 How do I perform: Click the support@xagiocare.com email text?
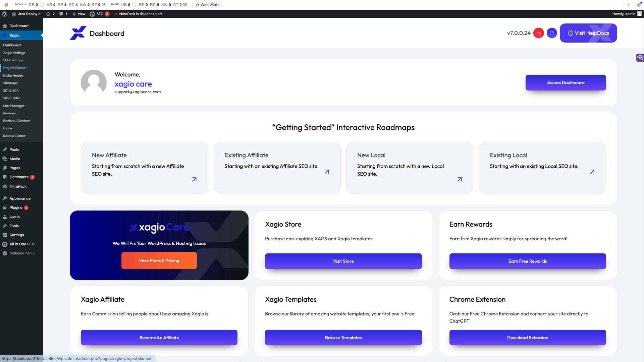point(138,92)
